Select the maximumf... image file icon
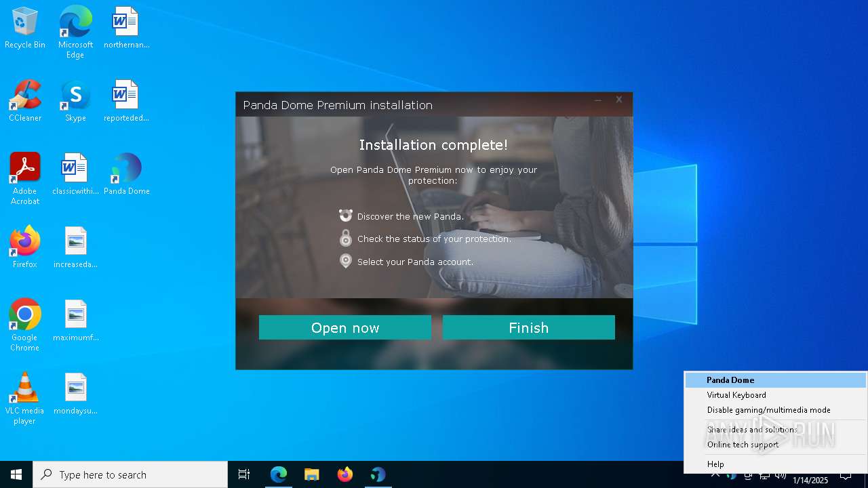 (x=75, y=321)
